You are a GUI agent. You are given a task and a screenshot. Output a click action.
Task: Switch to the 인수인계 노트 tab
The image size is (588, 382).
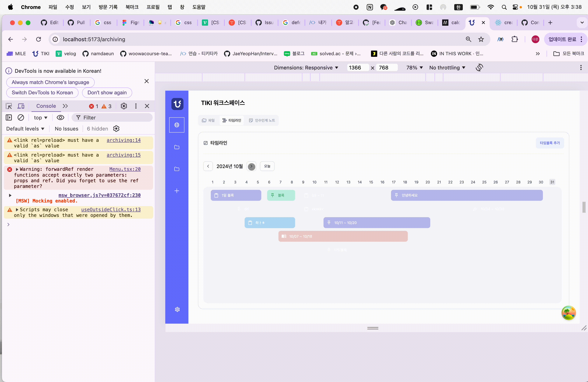[262, 120]
